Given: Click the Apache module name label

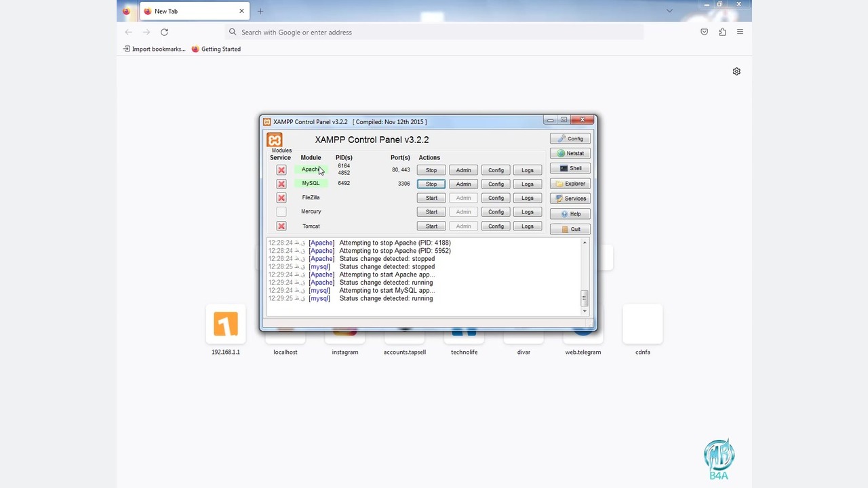Looking at the screenshot, I should coord(311,169).
